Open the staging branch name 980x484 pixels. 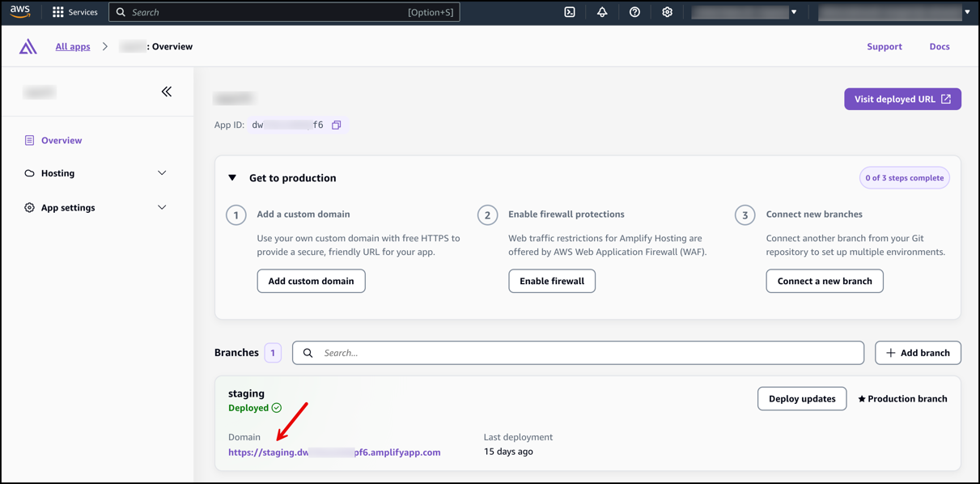click(x=246, y=393)
